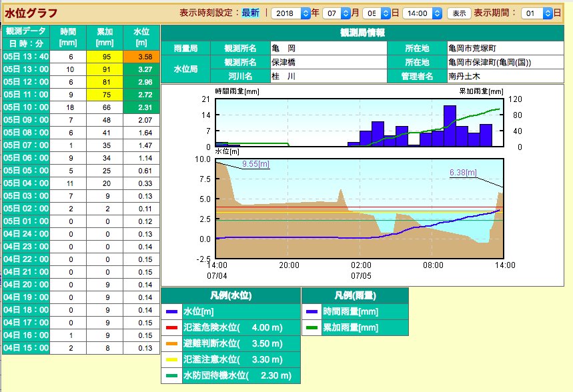Click the 水位[m] column header
This screenshot has height=392, width=573.
(x=141, y=37)
